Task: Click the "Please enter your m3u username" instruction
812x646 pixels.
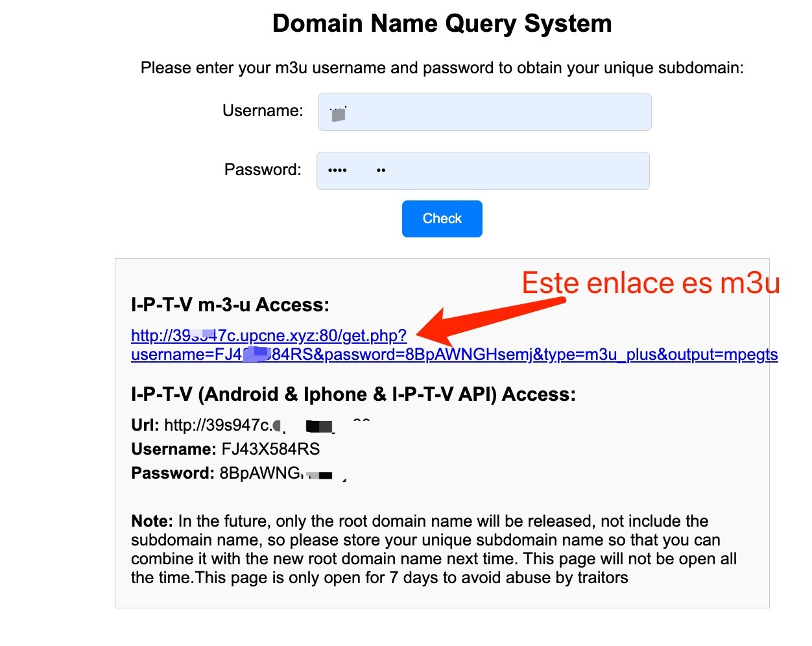Action: tap(442, 68)
